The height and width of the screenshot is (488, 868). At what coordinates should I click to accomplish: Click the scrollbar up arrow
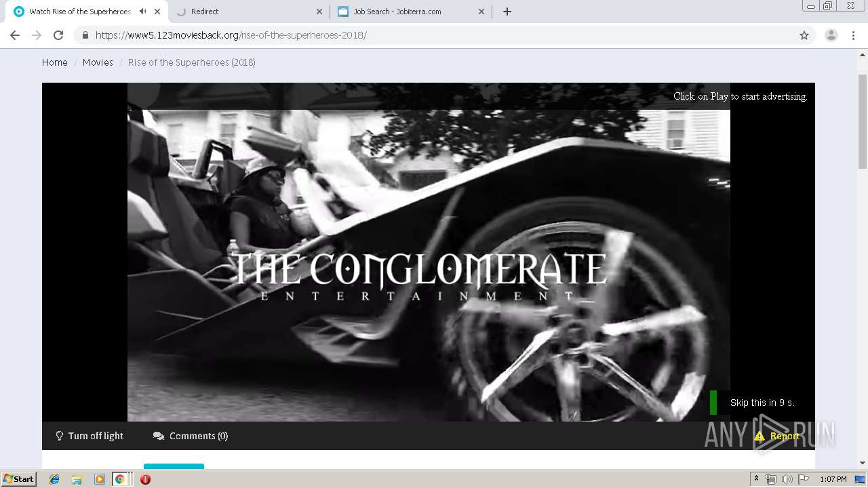click(863, 54)
